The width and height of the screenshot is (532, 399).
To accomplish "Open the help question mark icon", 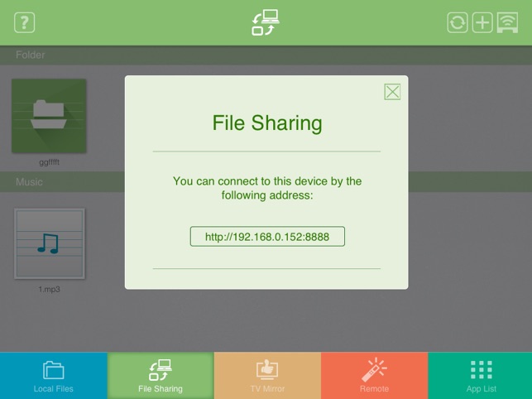I will click(24, 22).
